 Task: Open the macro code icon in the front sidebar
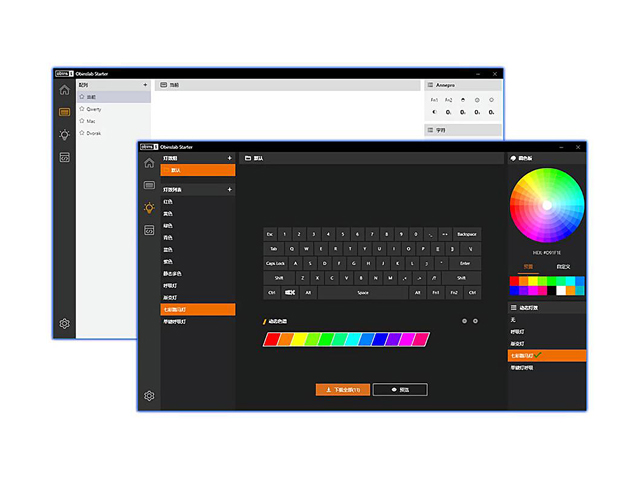149,230
